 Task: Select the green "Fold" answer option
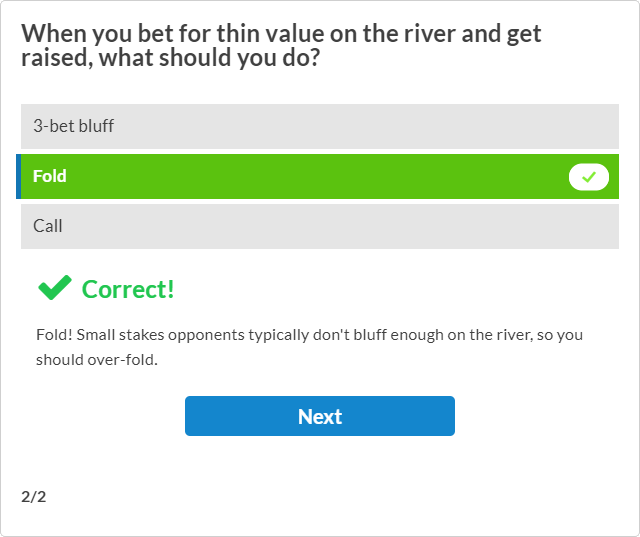300,176
